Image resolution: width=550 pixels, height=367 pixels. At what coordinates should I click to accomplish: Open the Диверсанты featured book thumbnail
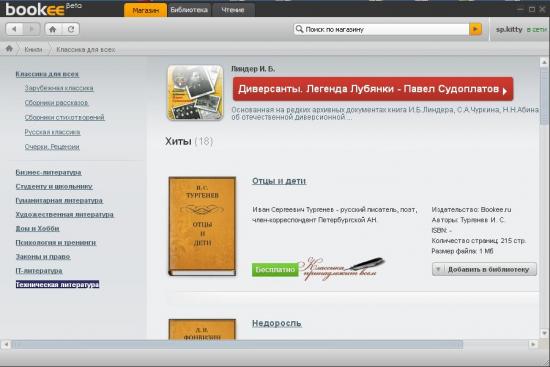coord(195,93)
